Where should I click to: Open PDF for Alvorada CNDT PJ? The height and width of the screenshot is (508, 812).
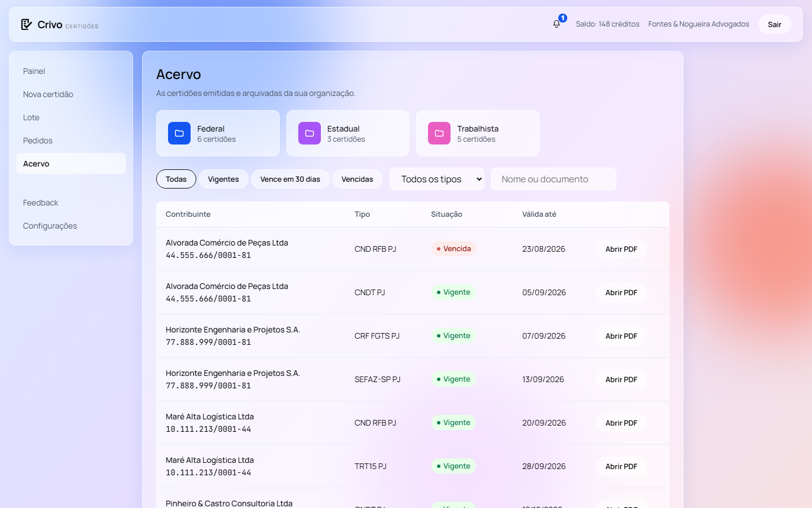621,292
